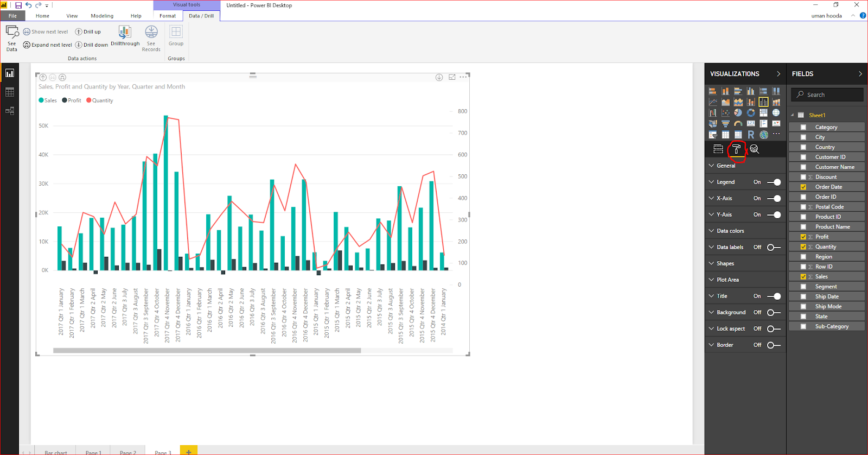Drill down arrow in the chart header
Screen dimensions: 868x455
(x=439, y=77)
